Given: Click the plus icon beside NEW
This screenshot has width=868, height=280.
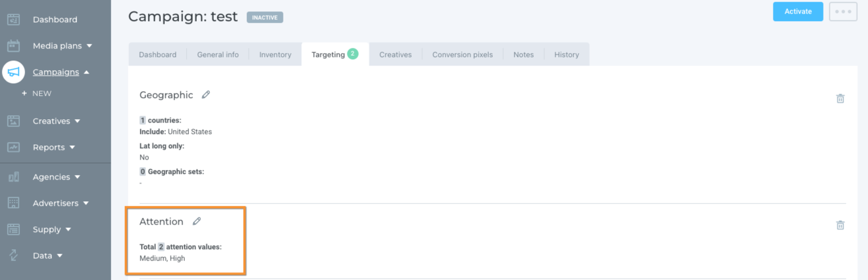Looking at the screenshot, I should [x=24, y=93].
